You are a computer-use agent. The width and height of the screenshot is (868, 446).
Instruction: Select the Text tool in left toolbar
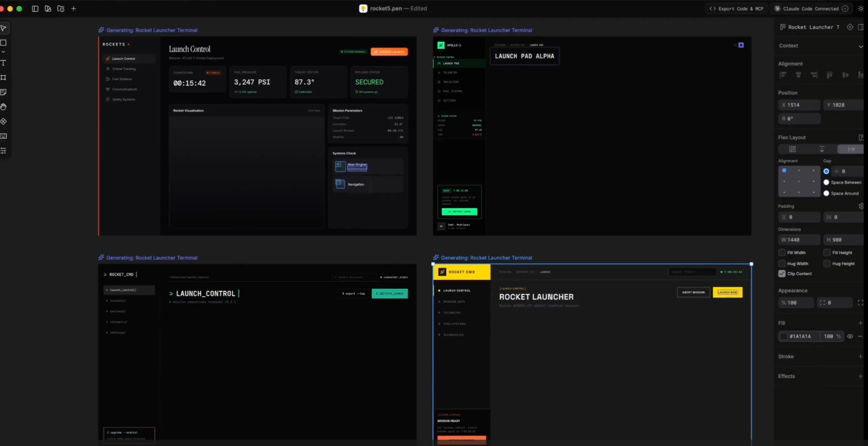pyautogui.click(x=4, y=63)
